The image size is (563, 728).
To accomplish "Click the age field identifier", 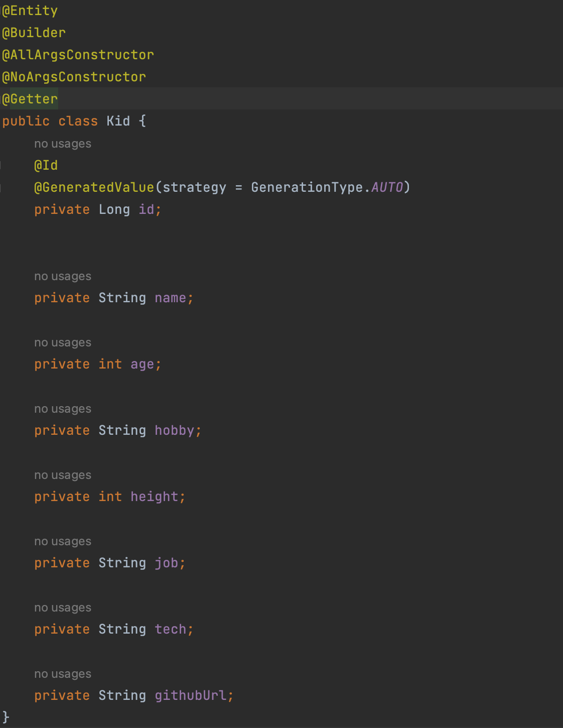I will click(x=143, y=364).
